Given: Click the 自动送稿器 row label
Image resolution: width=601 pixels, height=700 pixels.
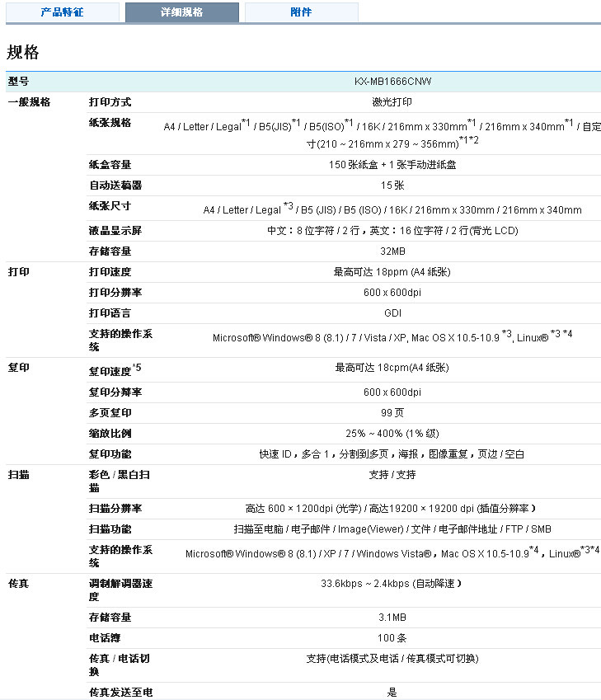Looking at the screenshot, I should (115, 185).
